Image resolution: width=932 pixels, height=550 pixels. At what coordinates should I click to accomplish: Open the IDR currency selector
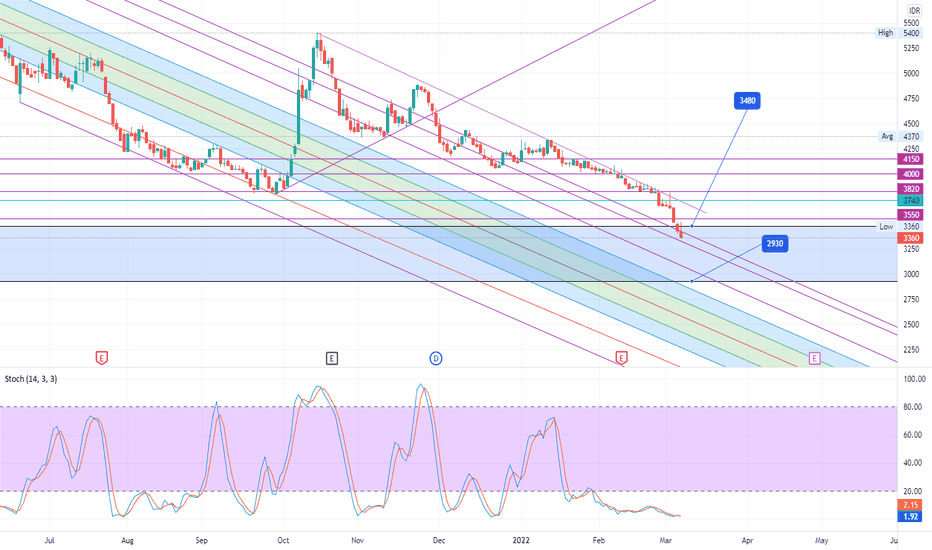(x=914, y=11)
